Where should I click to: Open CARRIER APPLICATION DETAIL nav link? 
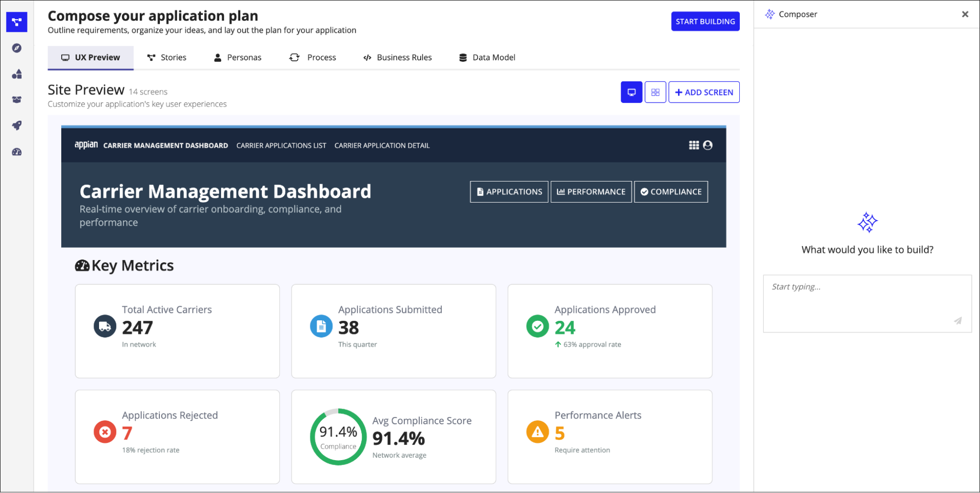(x=382, y=146)
